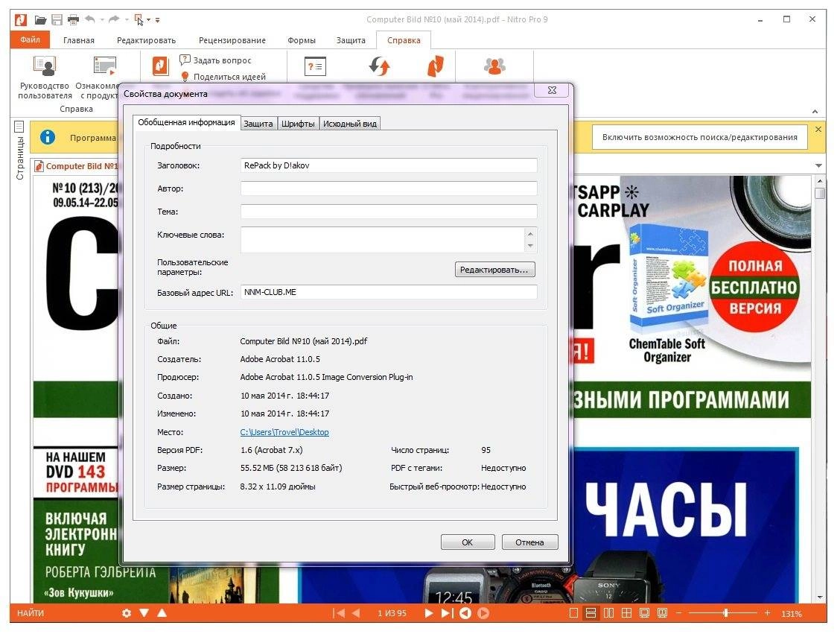Open the Защита tab in properties dialog
The height and width of the screenshot is (637, 840).
(x=258, y=124)
